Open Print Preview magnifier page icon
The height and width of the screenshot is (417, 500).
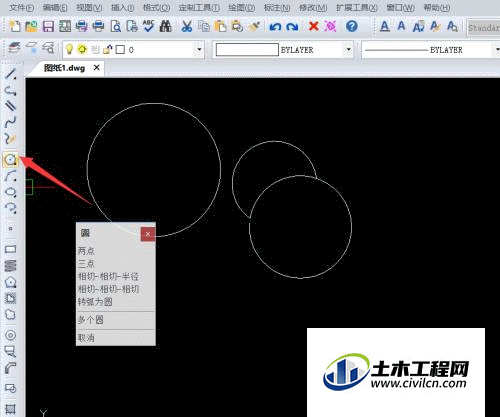pos(115,26)
